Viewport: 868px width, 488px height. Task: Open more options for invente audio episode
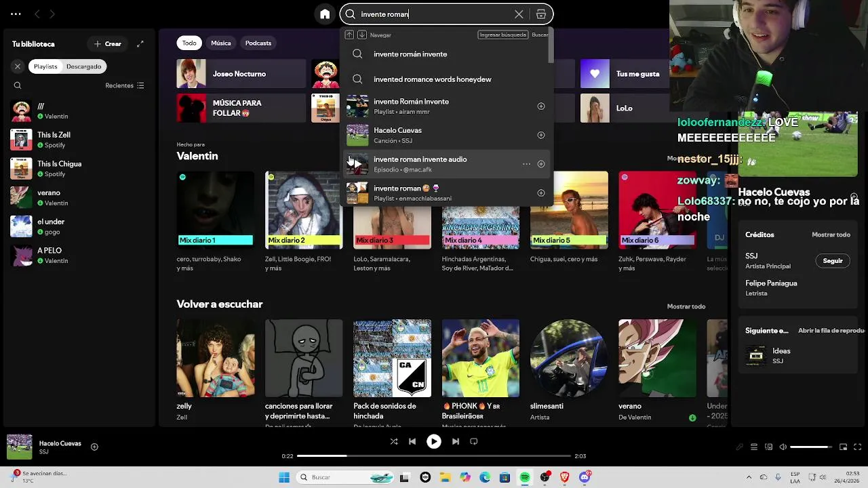point(526,164)
